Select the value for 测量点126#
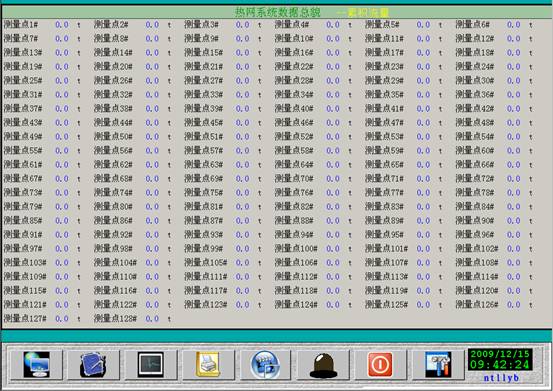Image resolution: width=553 pixels, height=391 pixels. (x=514, y=305)
